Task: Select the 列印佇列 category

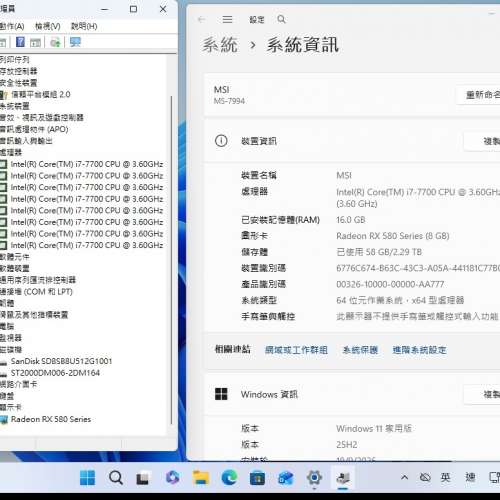Action: (x=14, y=60)
